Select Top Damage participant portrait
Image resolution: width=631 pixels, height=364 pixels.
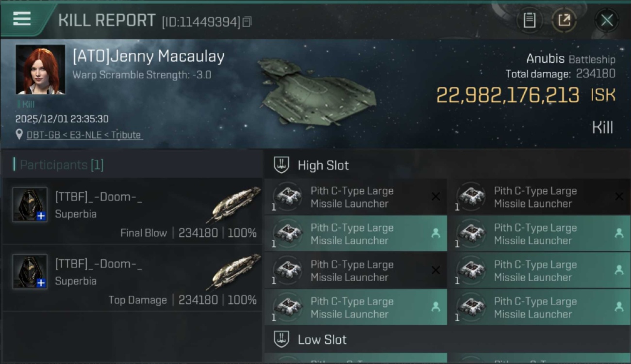click(x=30, y=272)
